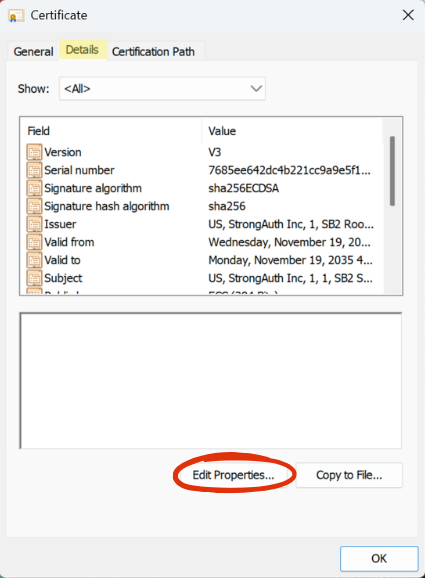Click the Edit Properties button
The width and height of the screenshot is (425, 578).
(x=233, y=475)
